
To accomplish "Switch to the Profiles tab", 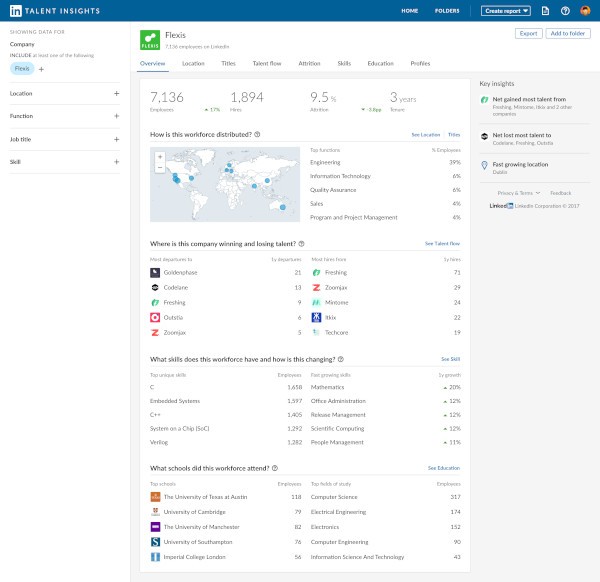I will point(420,64).
